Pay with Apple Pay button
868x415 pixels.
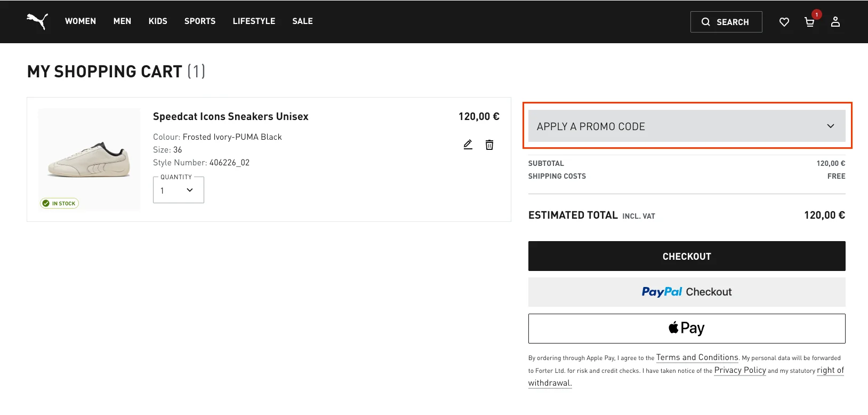(687, 328)
